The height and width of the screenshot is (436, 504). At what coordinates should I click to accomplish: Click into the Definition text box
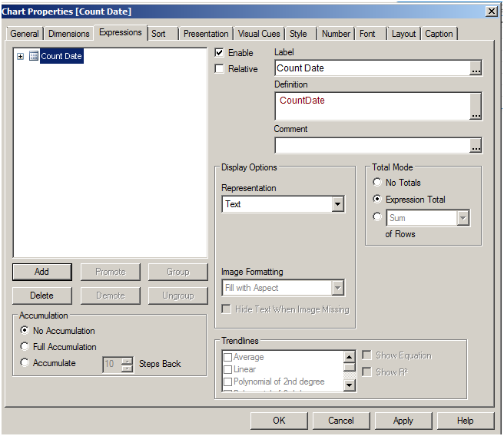point(373,106)
